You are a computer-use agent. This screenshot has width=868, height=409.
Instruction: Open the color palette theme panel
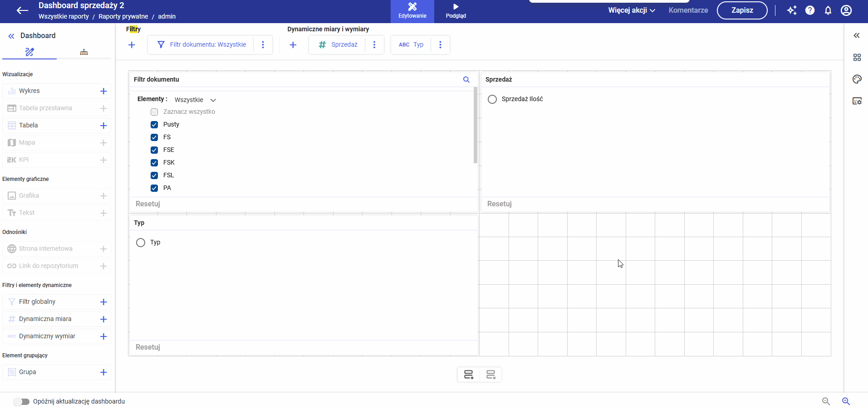point(857,79)
